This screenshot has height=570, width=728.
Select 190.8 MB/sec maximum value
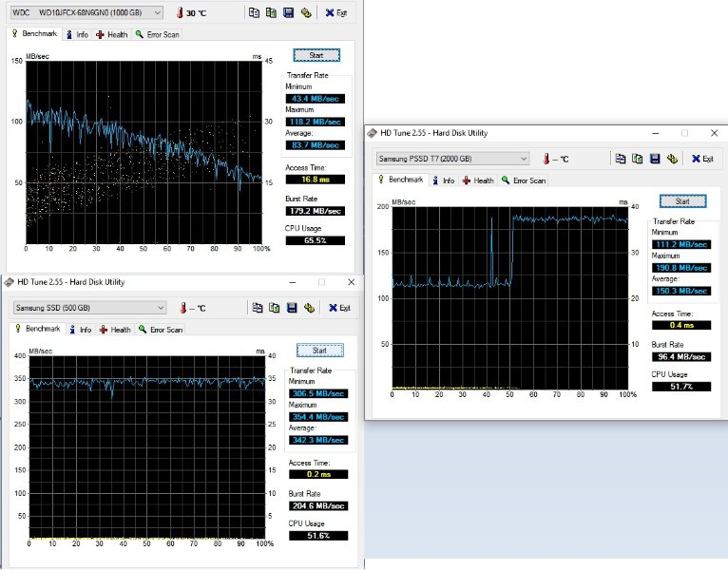(681, 268)
